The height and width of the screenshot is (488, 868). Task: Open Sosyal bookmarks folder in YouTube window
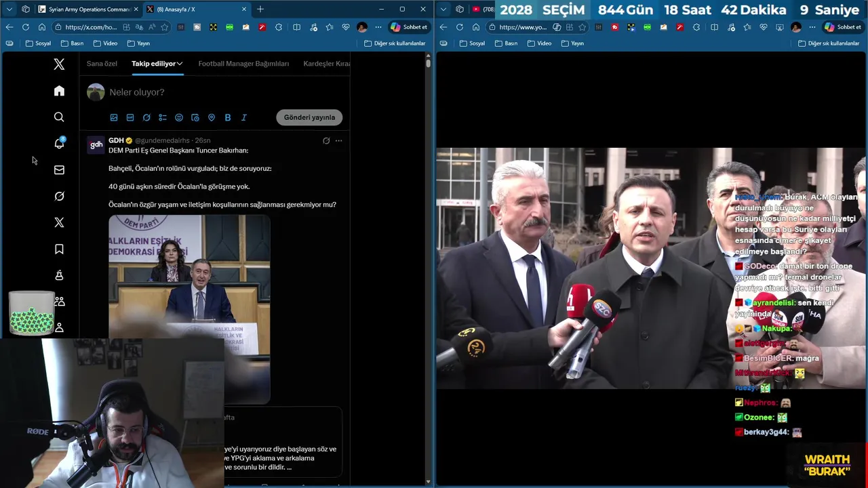472,43
